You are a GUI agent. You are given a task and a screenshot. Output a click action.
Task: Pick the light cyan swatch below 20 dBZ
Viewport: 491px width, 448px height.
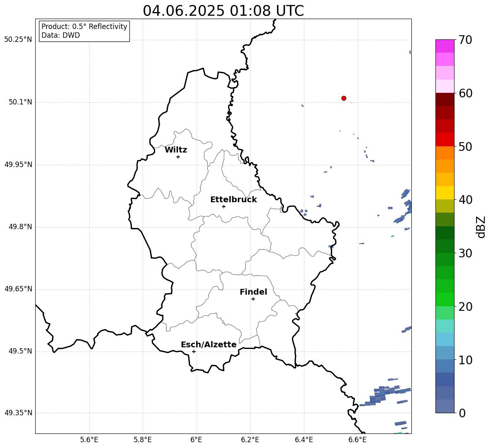(445, 326)
